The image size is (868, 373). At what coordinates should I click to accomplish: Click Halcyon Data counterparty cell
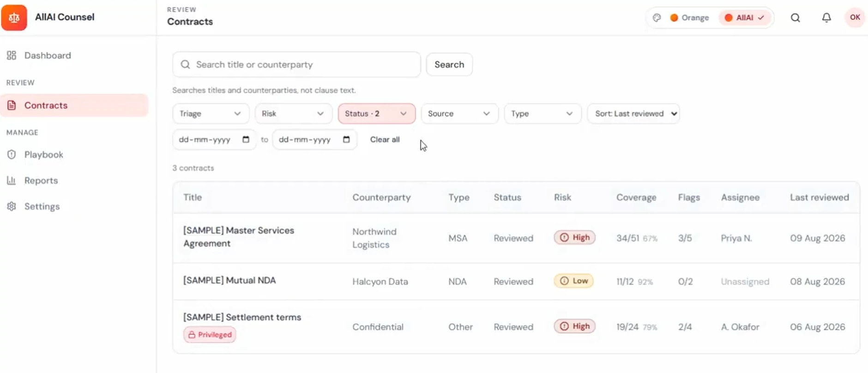coord(380,282)
